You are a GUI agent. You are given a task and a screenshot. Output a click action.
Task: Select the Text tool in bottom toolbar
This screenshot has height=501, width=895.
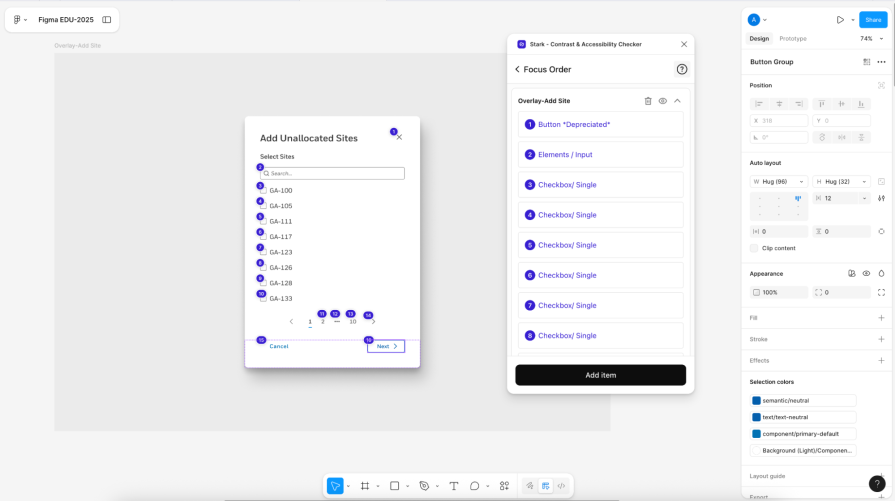pyautogui.click(x=454, y=486)
